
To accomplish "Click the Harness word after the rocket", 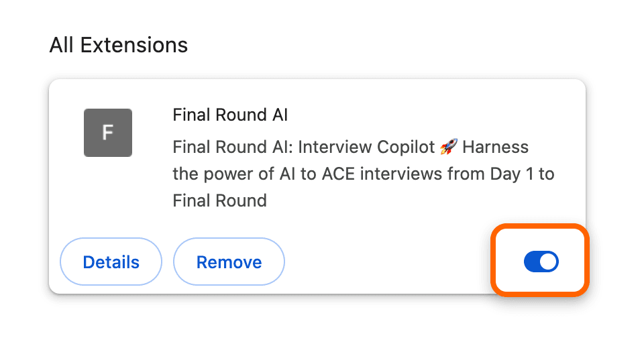I will click(x=495, y=147).
